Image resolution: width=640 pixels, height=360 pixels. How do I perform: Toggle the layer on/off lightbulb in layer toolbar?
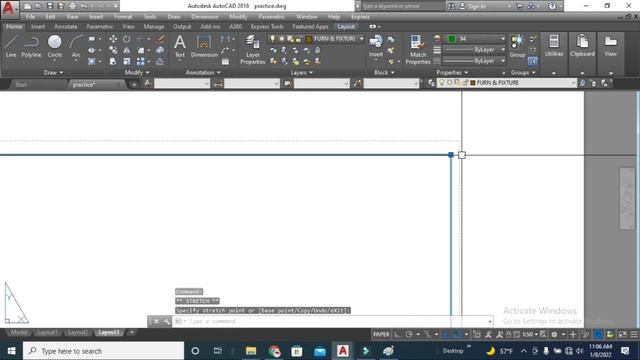[x=441, y=83]
